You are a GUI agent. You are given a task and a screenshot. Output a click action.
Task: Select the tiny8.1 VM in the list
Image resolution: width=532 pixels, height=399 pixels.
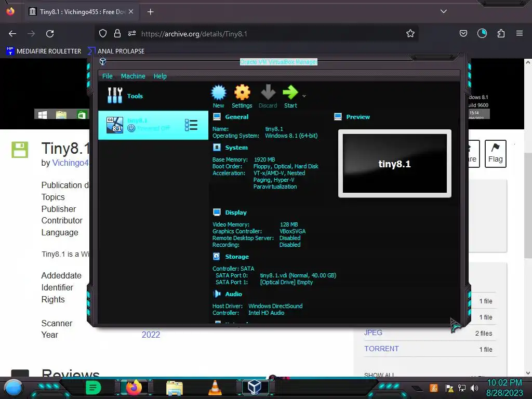[153, 125]
